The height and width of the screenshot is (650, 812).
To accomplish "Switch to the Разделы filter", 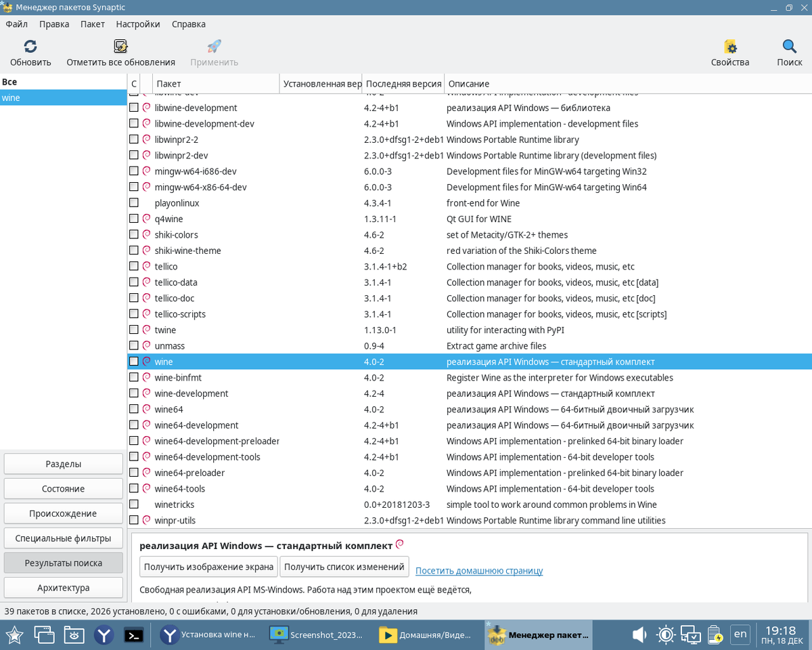I will (64, 464).
